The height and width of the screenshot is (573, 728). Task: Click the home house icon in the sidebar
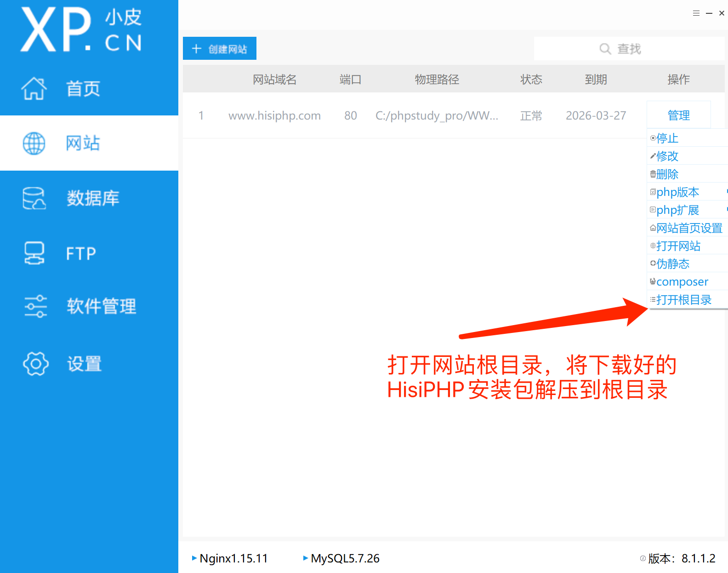click(34, 88)
